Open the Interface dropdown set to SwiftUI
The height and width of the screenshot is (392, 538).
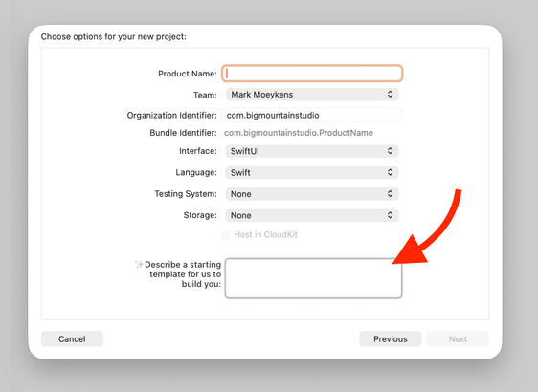coord(312,151)
